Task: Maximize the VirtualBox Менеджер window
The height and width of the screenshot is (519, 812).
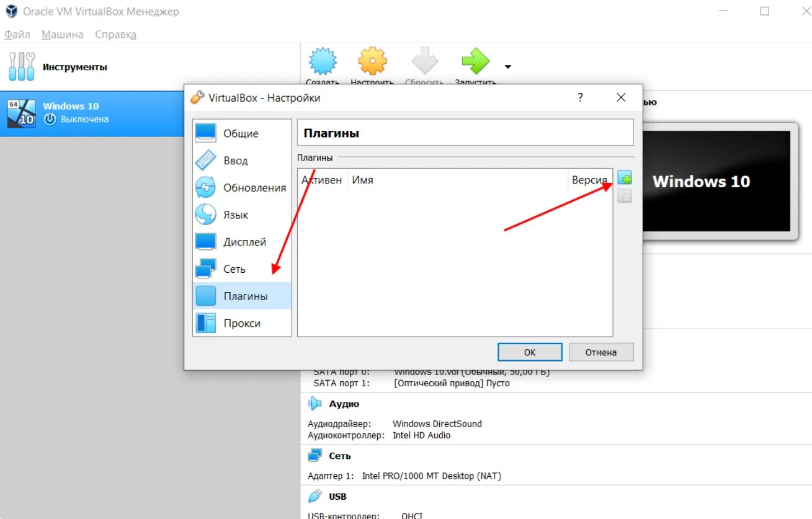Action: tap(765, 11)
